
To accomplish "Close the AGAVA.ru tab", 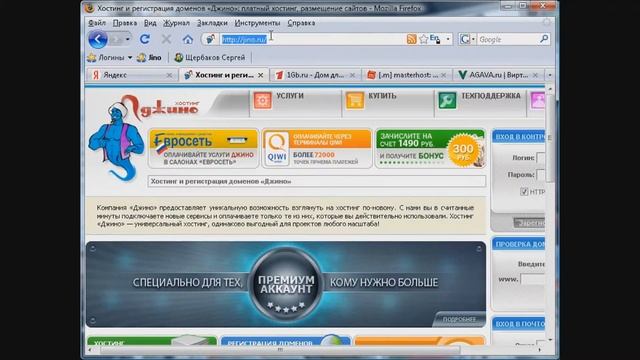I will 535,76.
